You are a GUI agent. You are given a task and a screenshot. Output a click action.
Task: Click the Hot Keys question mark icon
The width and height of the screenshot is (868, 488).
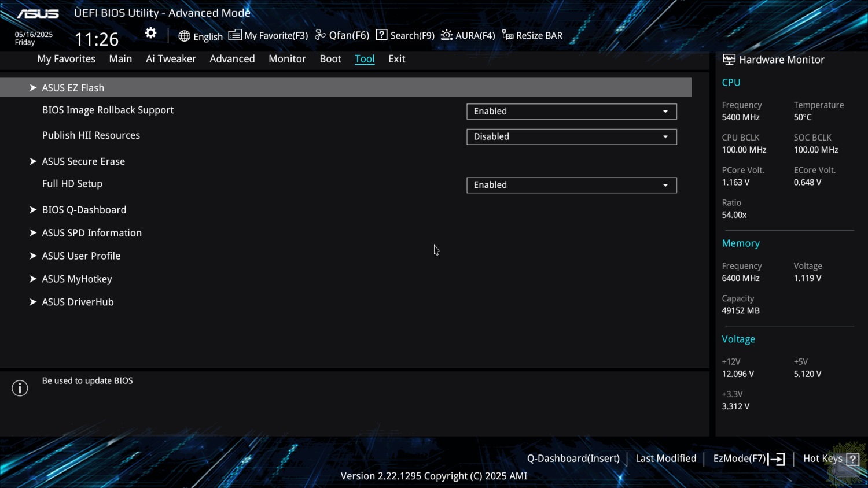[852, 459]
